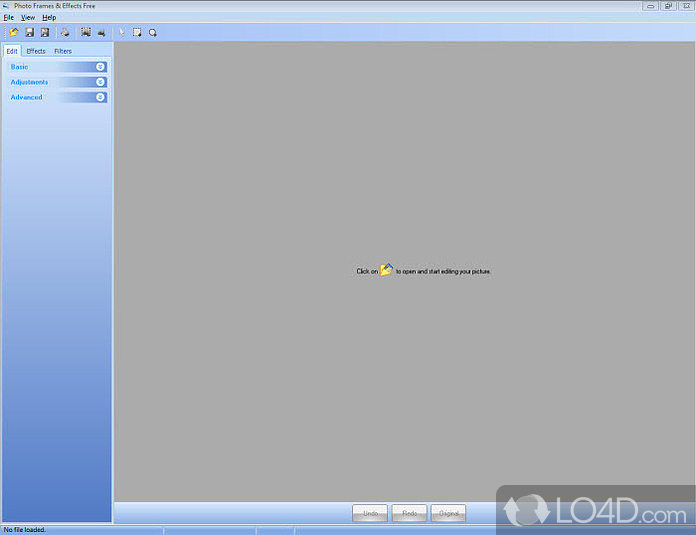The height and width of the screenshot is (535, 696).
Task: Click the 'No file loaded.' status text
Action: [x=25, y=530]
